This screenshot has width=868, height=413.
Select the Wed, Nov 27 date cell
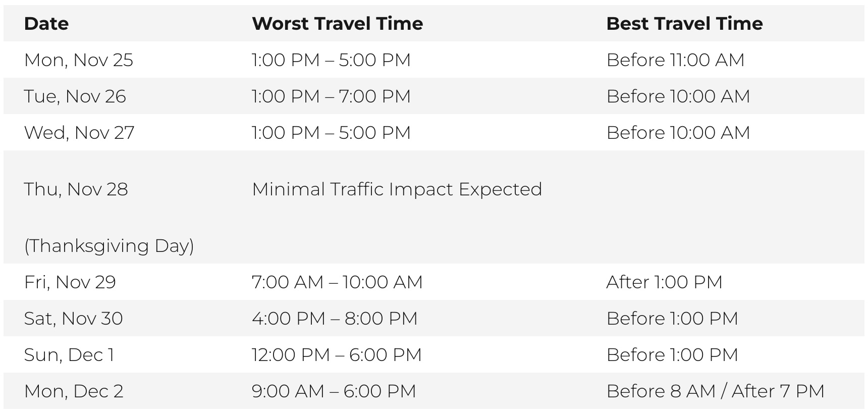pyautogui.click(x=79, y=133)
